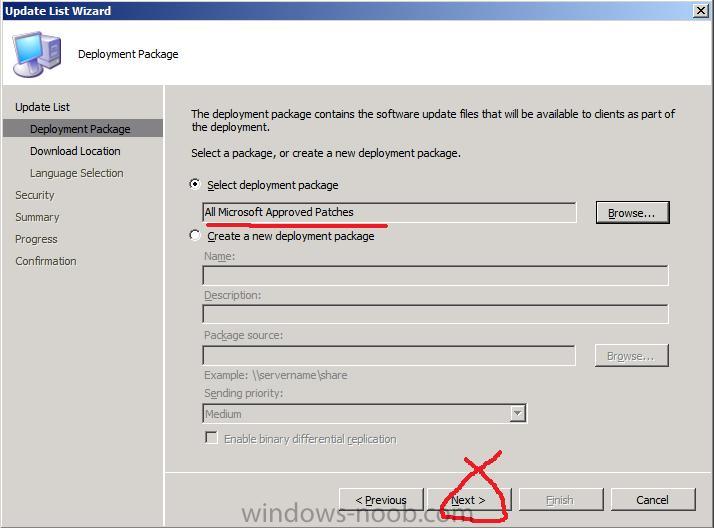Click the Sending priority label
Viewport: 714px width, 528px height.
coord(244,393)
